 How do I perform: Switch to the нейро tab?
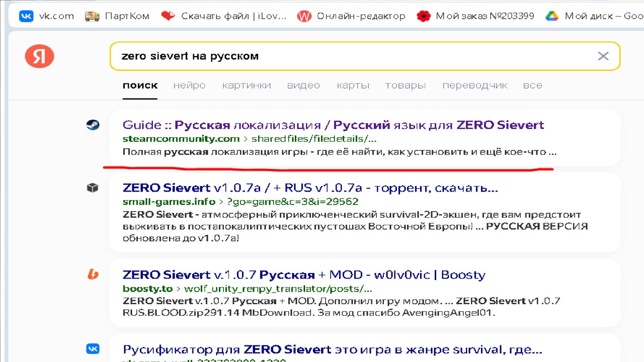pos(190,85)
